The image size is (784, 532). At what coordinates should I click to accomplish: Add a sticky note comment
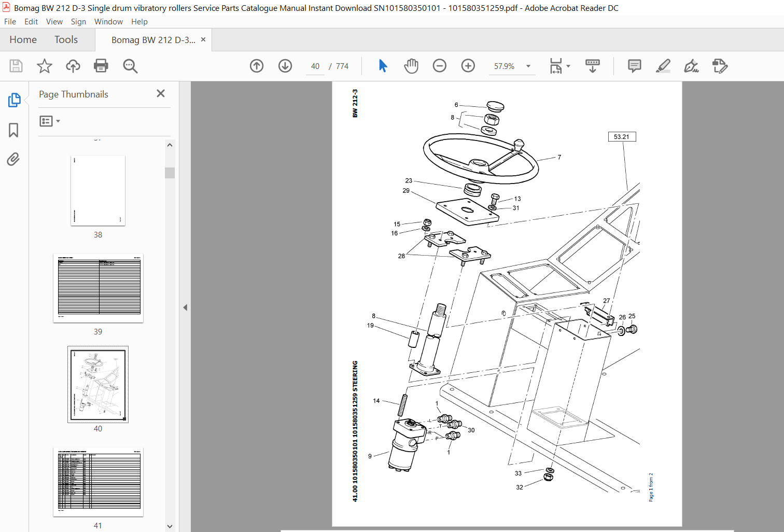(x=635, y=66)
